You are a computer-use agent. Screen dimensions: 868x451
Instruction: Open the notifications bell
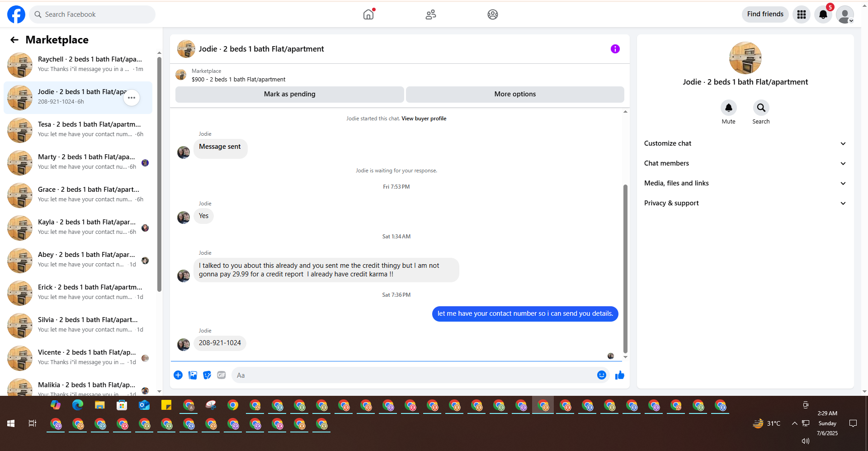click(823, 14)
